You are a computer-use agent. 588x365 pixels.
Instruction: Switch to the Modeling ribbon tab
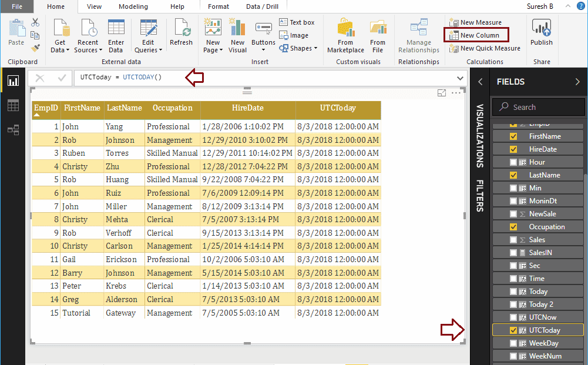133,7
